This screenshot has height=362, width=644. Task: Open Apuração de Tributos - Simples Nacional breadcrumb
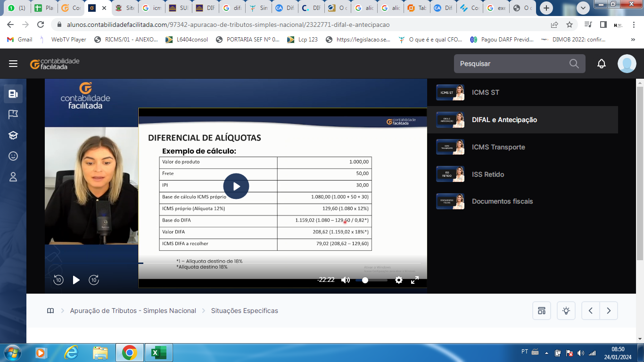133,311
